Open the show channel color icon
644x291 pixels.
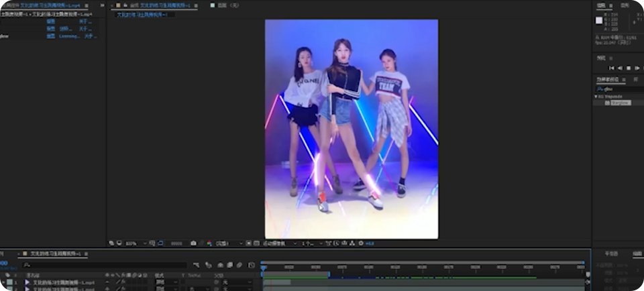(209, 243)
